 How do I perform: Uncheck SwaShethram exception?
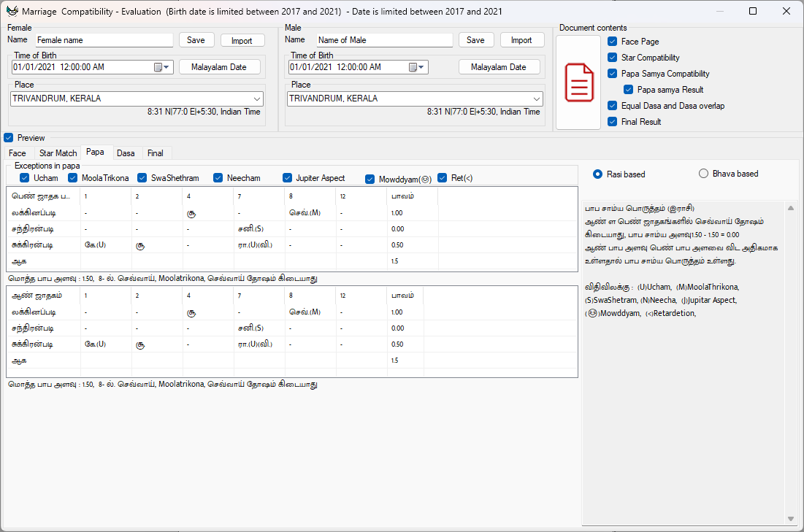click(x=142, y=178)
